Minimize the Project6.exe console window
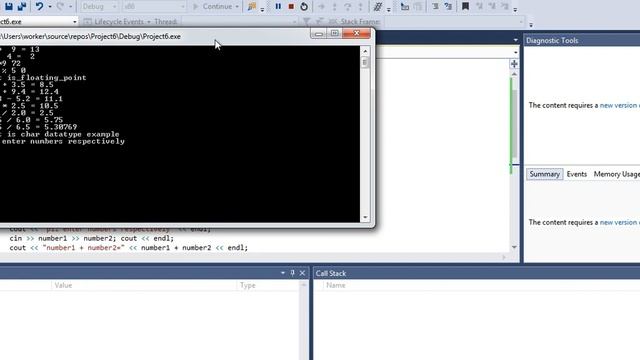Viewport: 640px width, 360px height. (x=319, y=33)
